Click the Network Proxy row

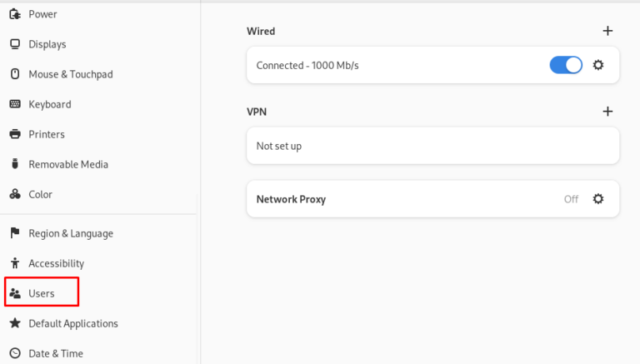(x=400, y=199)
